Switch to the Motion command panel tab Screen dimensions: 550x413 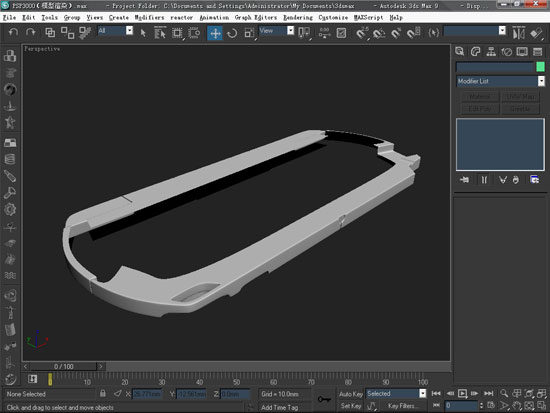(x=507, y=52)
